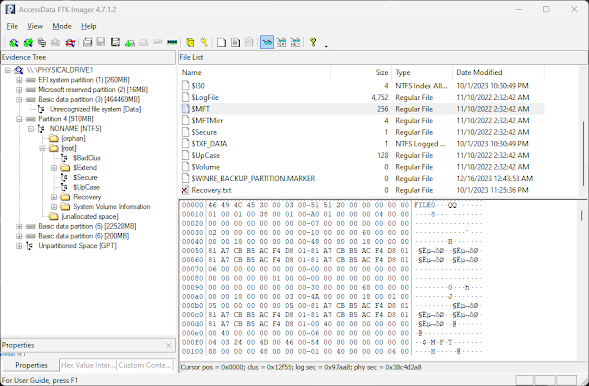The image size is (589, 386).
Task: Collapse Basic data partition (3) node
Action: (19, 100)
